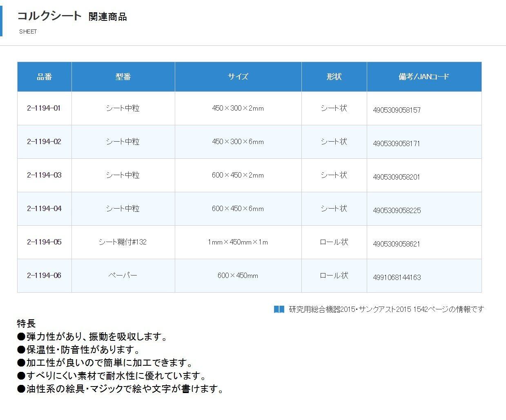The width and height of the screenshot is (506, 420).
Task: Click the 備考/JANコード column header
Action: tap(424, 77)
